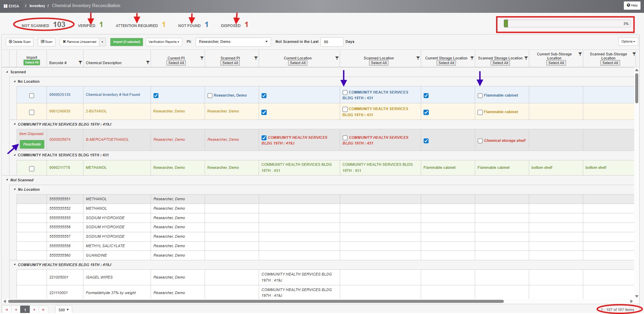Screen dimensions: 644x314
Task: Collapse No Location group under Scanned
Action: click(15, 81)
